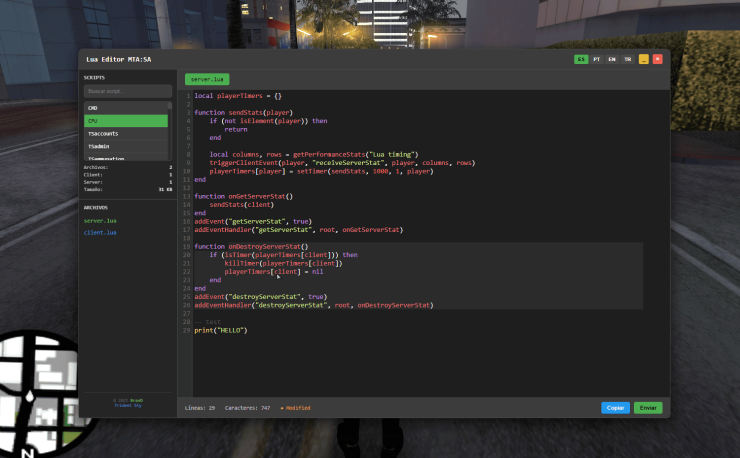
Task: Switch language to EN
Action: (612, 59)
